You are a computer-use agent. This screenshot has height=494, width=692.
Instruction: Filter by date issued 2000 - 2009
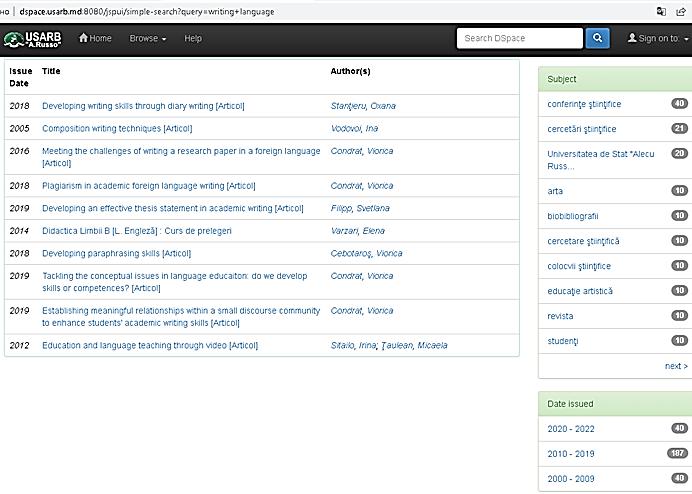pyautogui.click(x=572, y=478)
